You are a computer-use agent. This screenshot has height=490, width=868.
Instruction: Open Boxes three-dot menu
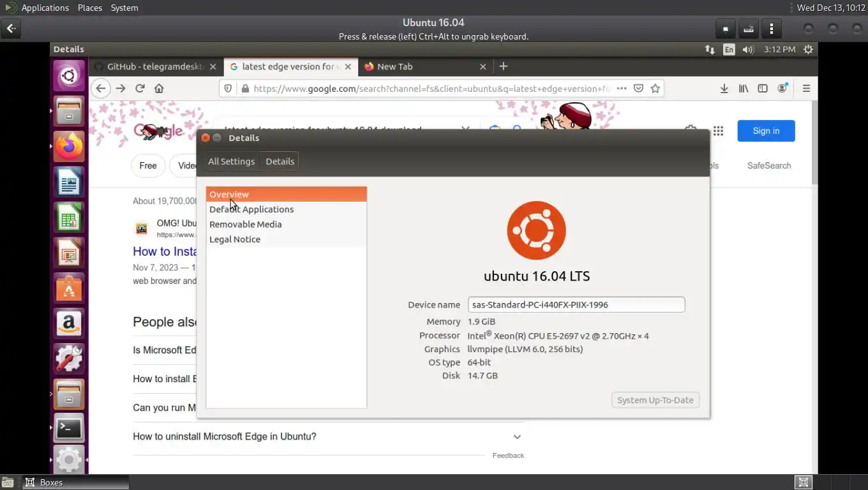point(772,29)
